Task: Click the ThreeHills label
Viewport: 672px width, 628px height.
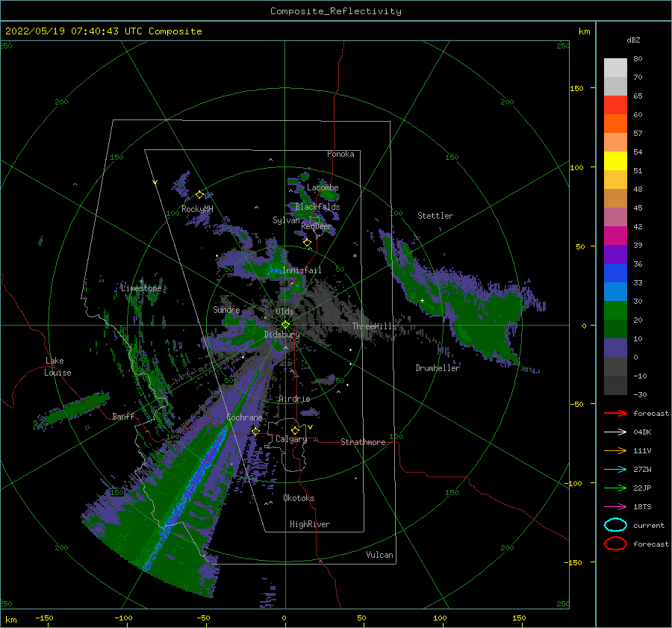Action: click(x=374, y=326)
